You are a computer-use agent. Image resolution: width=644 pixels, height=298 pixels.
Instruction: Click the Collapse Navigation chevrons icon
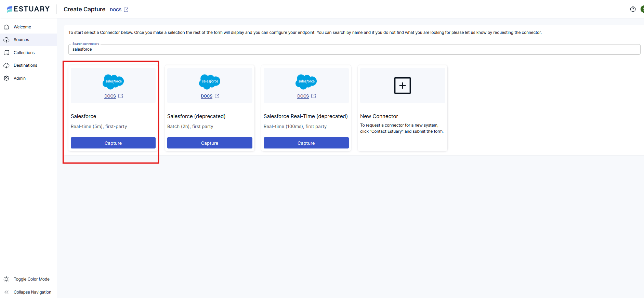(6, 292)
